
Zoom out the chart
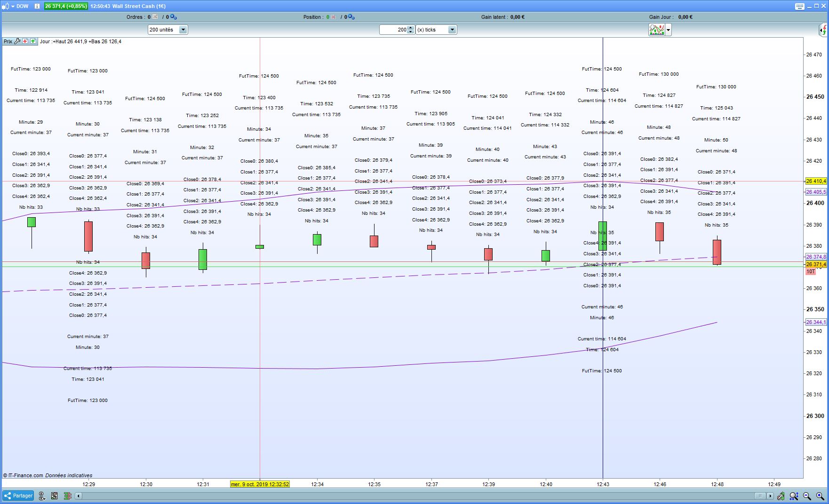pyautogui.click(x=807, y=496)
